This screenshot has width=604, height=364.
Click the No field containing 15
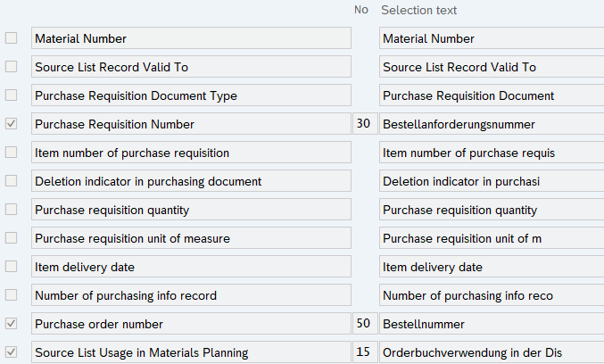(x=362, y=352)
